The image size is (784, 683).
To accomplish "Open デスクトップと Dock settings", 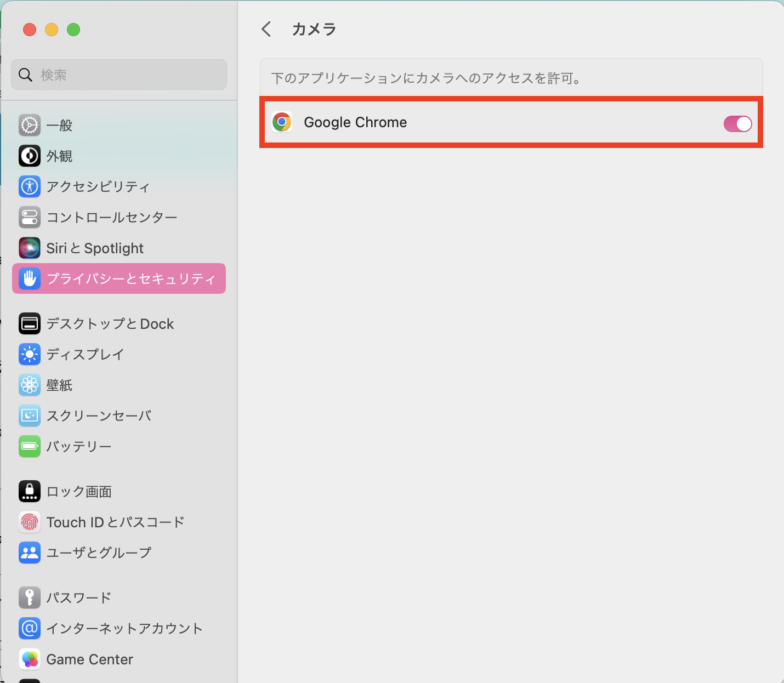I will coord(110,324).
